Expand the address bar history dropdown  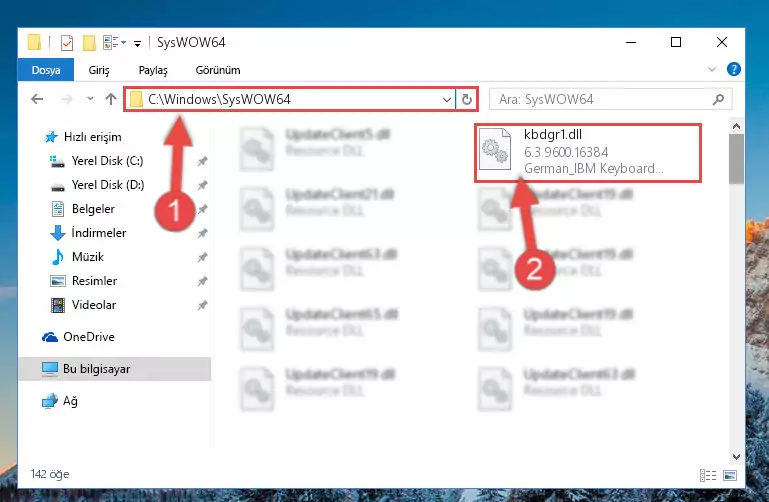[x=447, y=100]
